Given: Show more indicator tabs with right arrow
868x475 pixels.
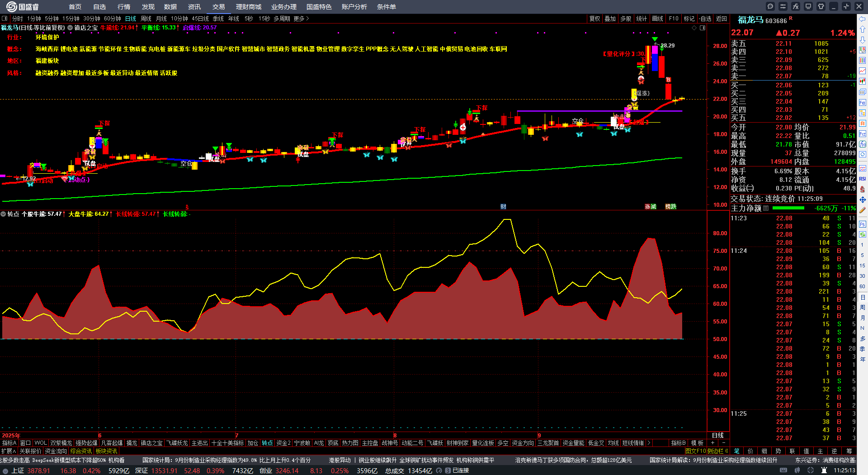Looking at the screenshot, I should [649, 443].
